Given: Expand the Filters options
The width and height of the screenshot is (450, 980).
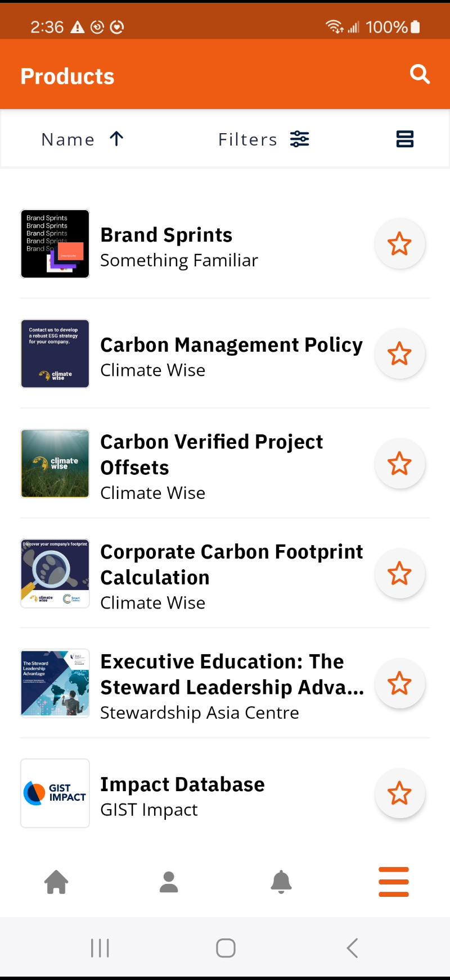Looking at the screenshot, I should pyautogui.click(x=263, y=139).
